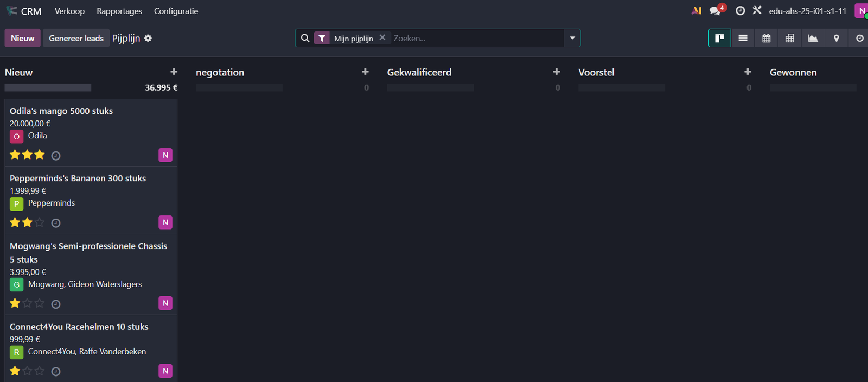Switch to list view
868x382 pixels.
[x=743, y=38]
